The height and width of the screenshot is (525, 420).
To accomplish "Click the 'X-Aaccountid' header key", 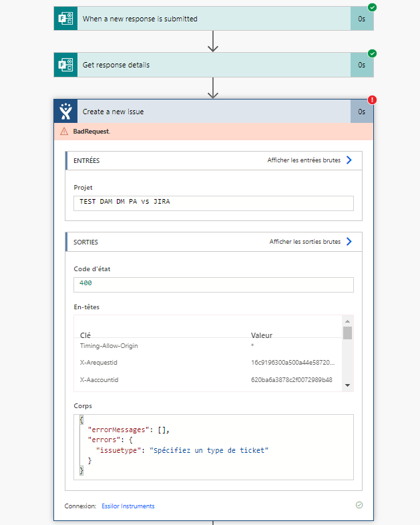I will (x=99, y=379).
